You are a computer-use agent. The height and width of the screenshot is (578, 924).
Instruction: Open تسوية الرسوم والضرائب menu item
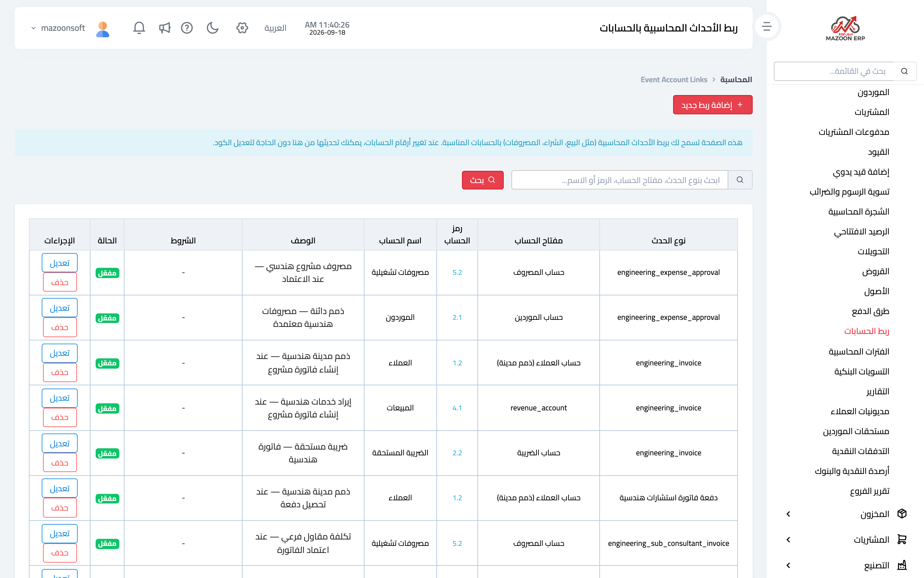850,191
